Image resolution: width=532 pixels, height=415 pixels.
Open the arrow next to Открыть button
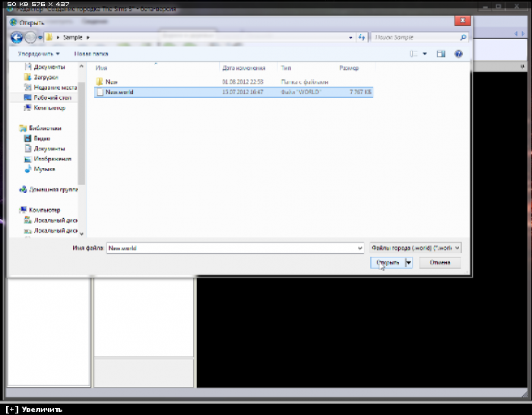409,263
